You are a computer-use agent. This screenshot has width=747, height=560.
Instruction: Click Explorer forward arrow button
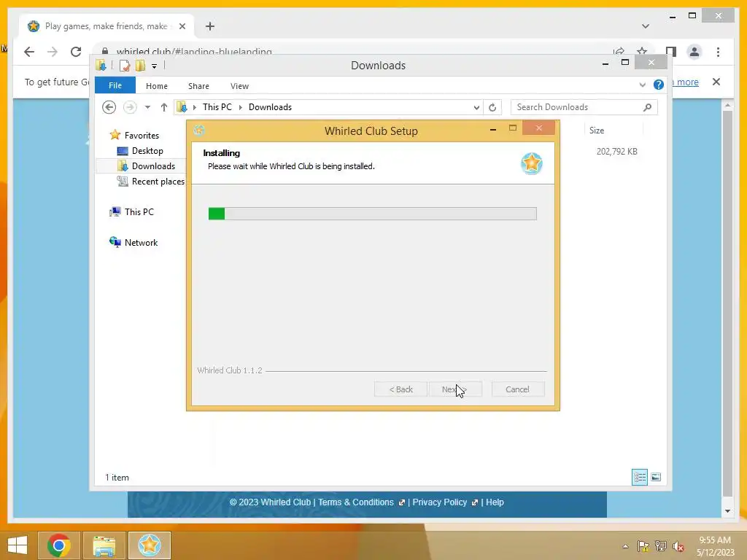click(x=130, y=107)
